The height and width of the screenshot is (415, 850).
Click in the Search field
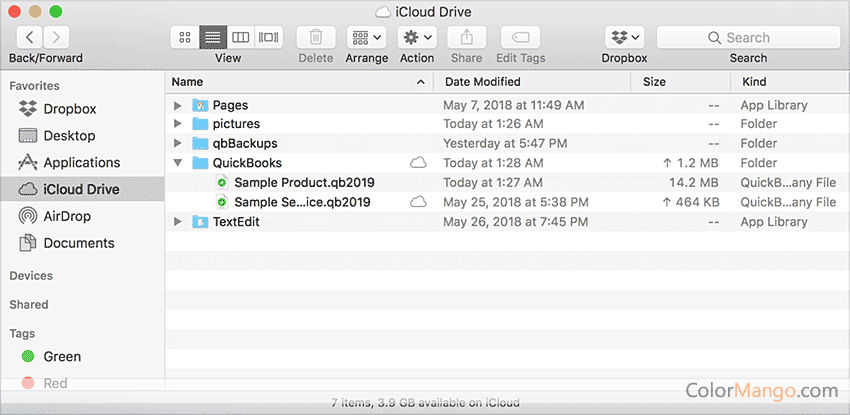749,37
